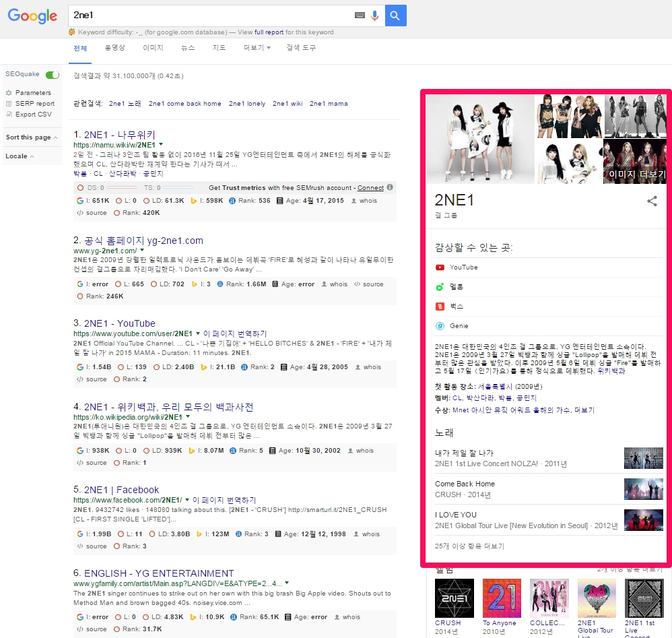Open the 더보기 dropdown in search tabs
Screen dimensions: 672x638
pyautogui.click(x=257, y=48)
